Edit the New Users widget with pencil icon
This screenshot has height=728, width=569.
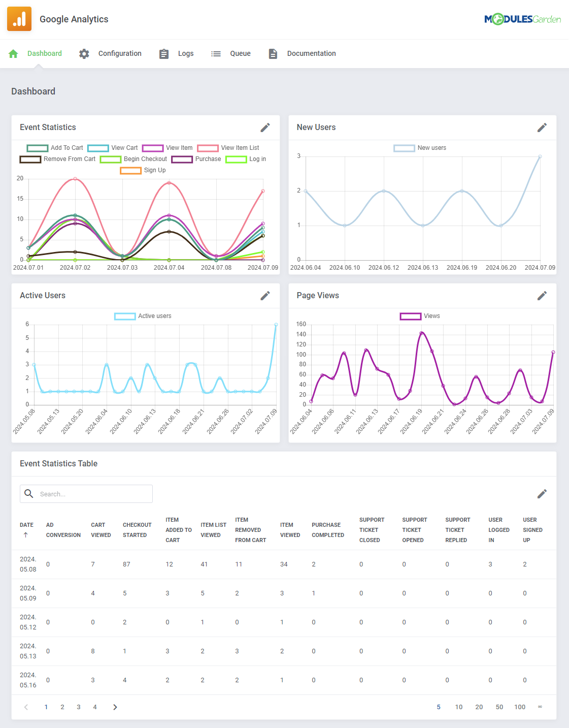point(542,128)
